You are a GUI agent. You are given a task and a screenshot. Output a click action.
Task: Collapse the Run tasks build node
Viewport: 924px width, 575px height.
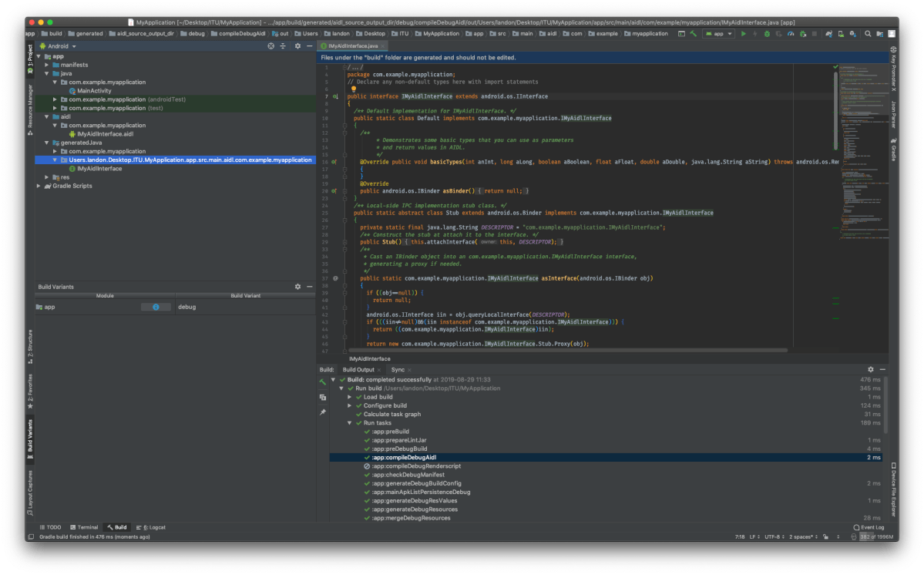tap(349, 422)
